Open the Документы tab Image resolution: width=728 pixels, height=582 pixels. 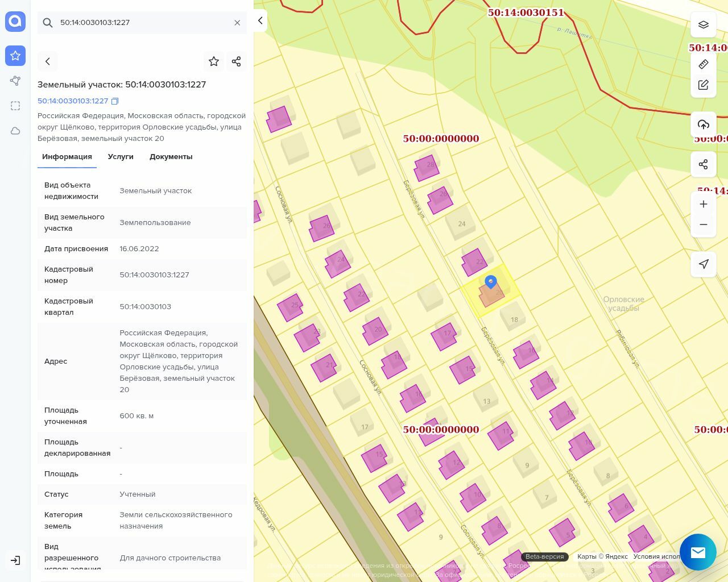(x=171, y=157)
